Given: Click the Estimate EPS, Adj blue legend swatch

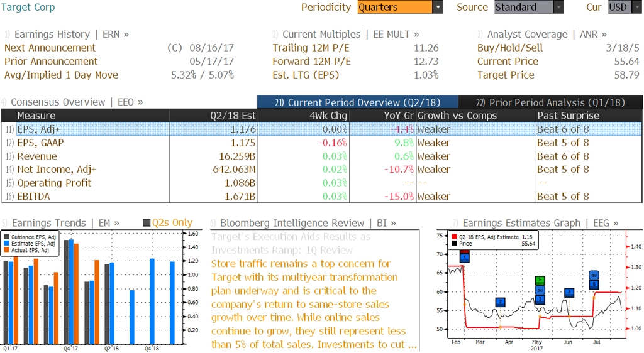Looking at the screenshot, I should [x=6, y=244].
